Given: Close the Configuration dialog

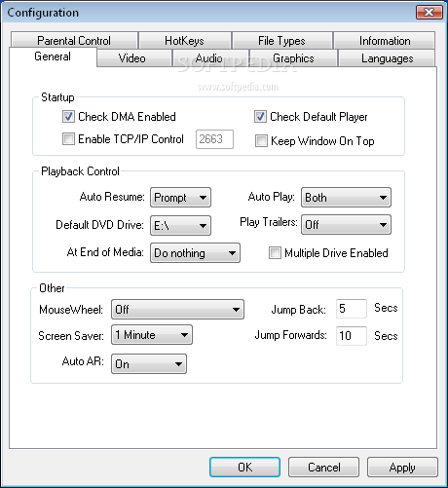Looking at the screenshot, I should [x=429, y=13].
